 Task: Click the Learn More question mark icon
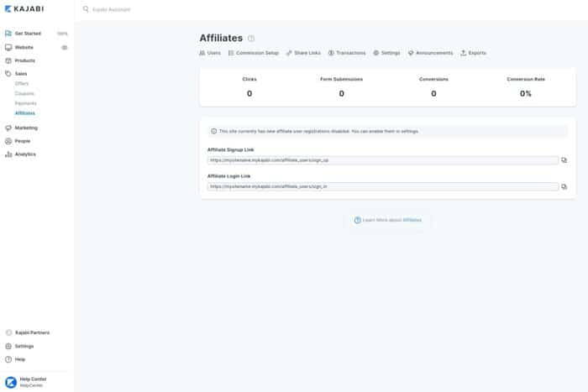pyautogui.click(x=357, y=220)
